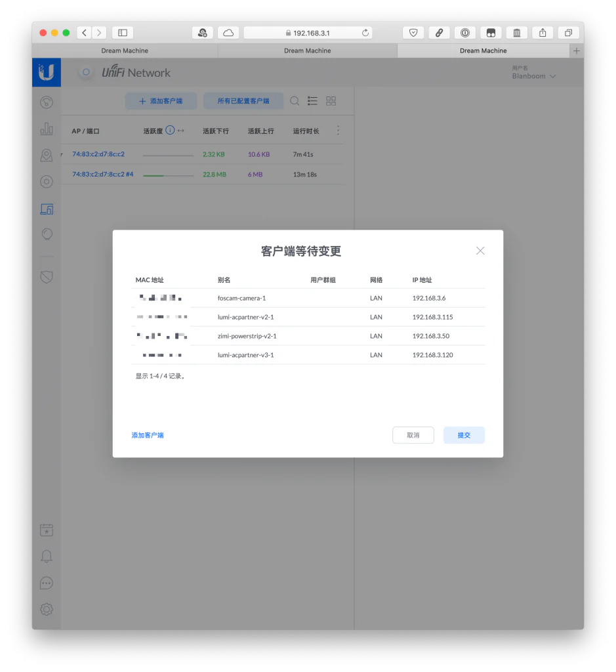Viewport: 616px width, 672px height.
Task: Click IP address 192.168.3.120
Action: (x=433, y=355)
